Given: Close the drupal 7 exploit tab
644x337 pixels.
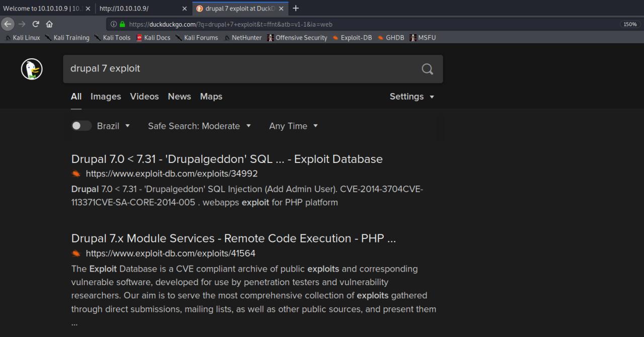Looking at the screenshot, I should (x=281, y=9).
